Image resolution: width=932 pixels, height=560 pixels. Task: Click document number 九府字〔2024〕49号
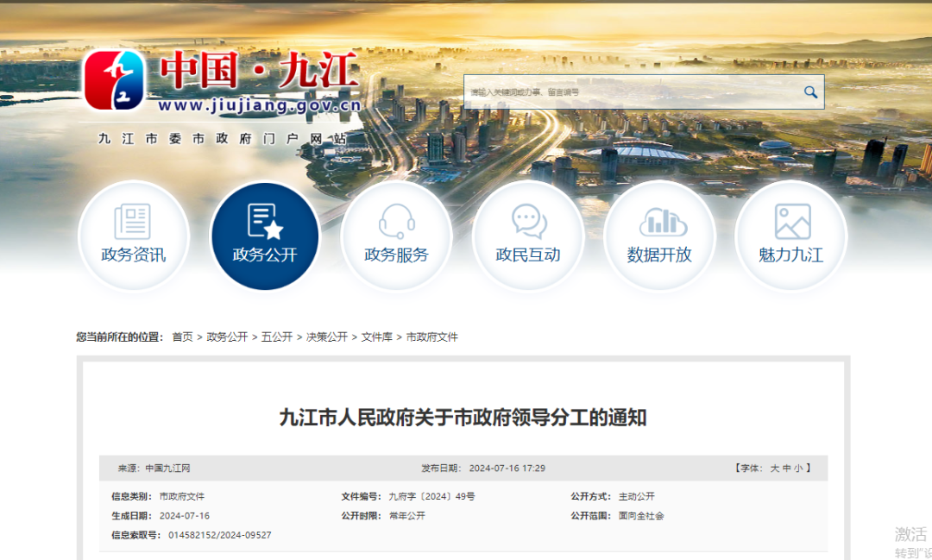click(x=431, y=496)
